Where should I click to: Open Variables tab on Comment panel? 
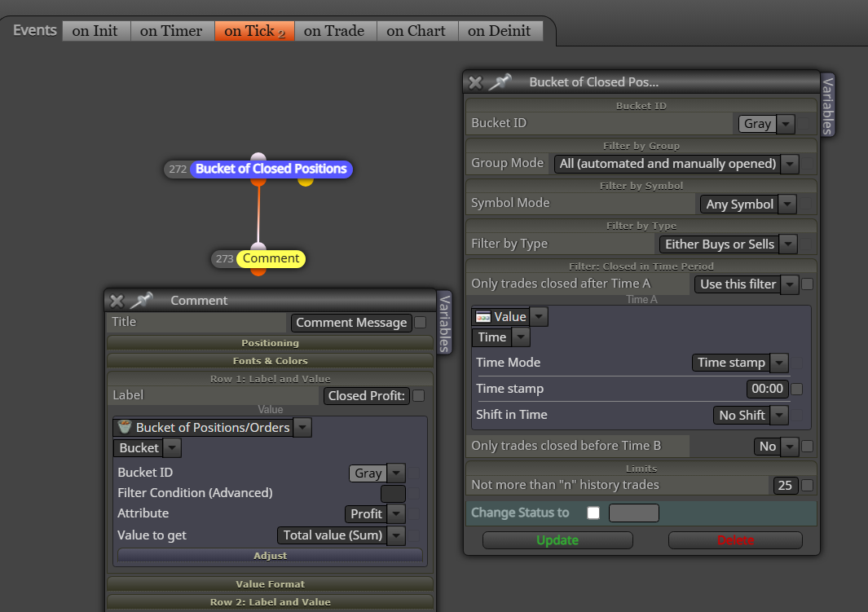tap(444, 324)
